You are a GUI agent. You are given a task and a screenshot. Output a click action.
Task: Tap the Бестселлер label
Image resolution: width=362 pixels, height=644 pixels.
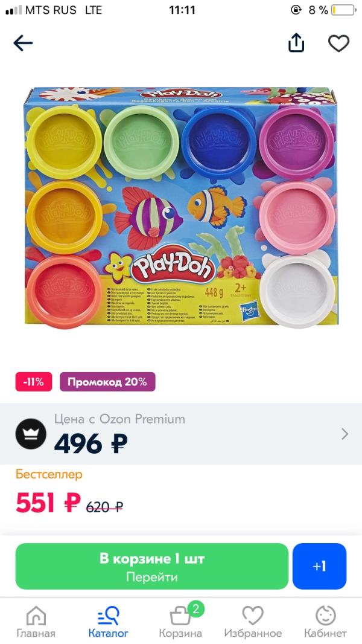[x=49, y=474]
